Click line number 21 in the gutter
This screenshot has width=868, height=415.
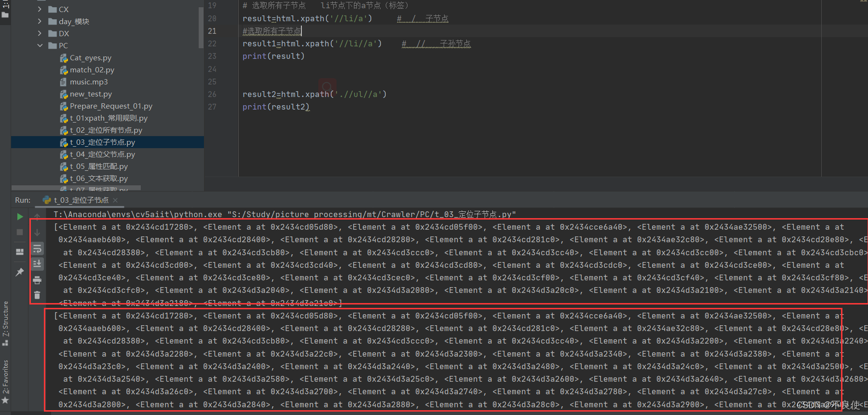212,31
